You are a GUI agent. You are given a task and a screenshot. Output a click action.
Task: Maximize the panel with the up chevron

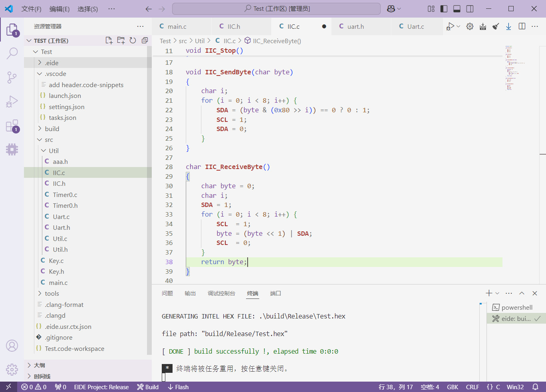[x=522, y=293]
